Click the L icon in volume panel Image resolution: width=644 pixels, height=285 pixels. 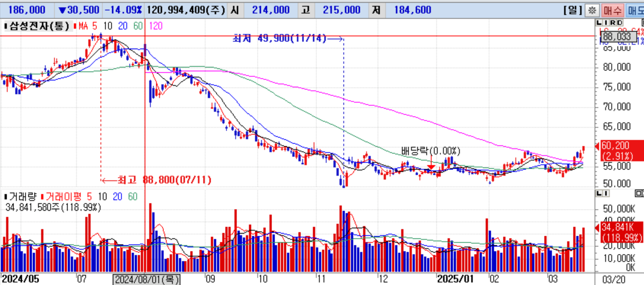click(600, 194)
